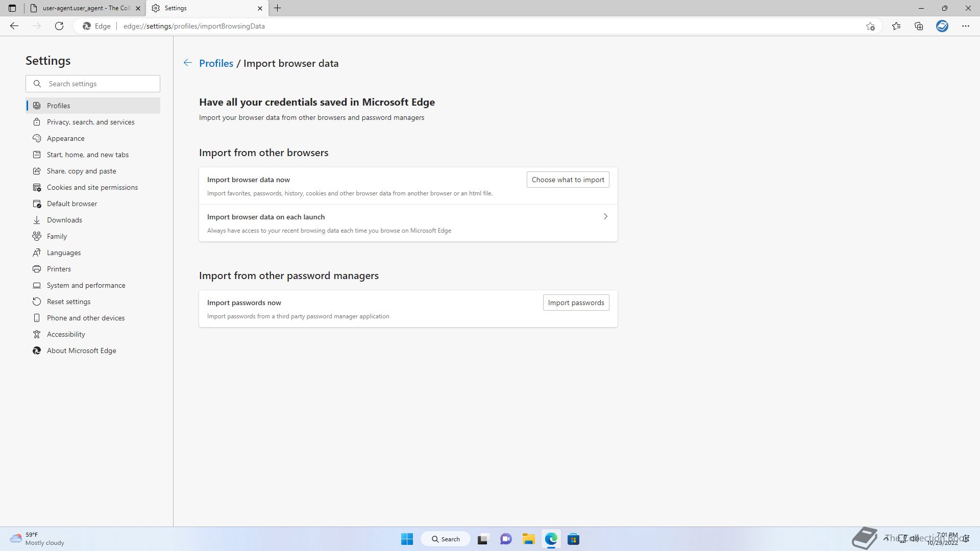Open About Microsoft Edge page
The image size is (980, 551).
click(x=93, y=350)
